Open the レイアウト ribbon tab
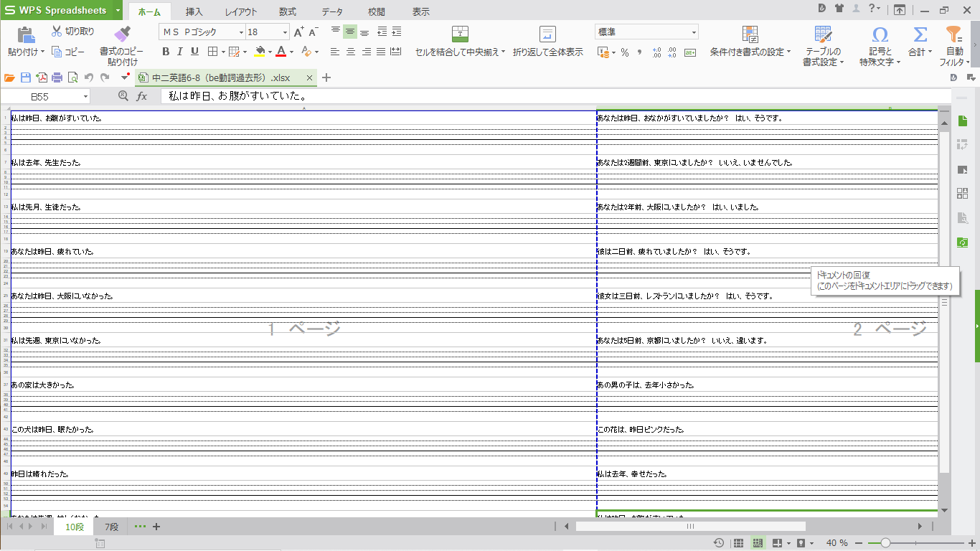Screen dimensions: 980x551 (241, 11)
